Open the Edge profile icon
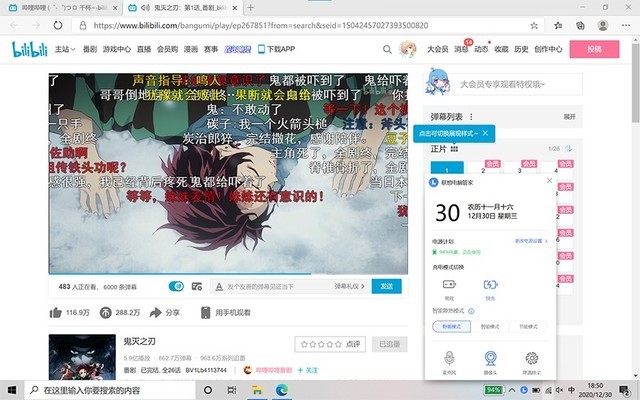640x400 pixels. [603, 25]
